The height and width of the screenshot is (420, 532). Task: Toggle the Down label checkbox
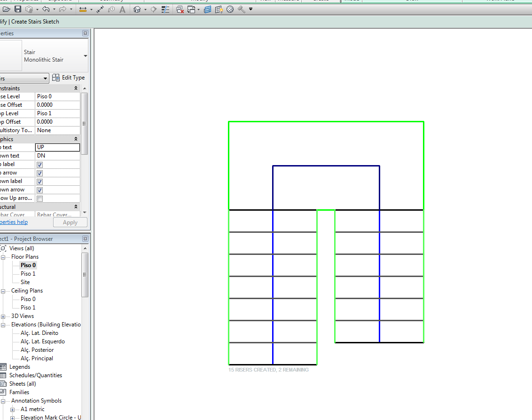coord(39,182)
